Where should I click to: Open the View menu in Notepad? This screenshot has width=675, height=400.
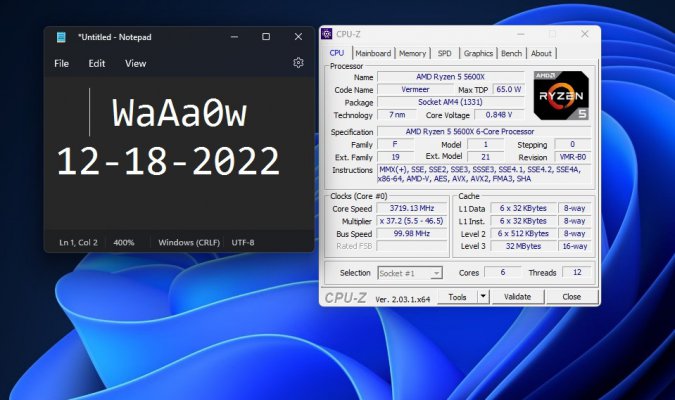pos(136,63)
